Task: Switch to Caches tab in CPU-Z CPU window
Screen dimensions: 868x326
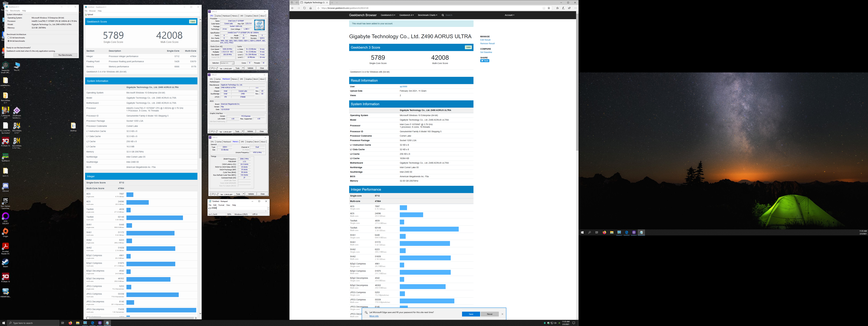Action: [x=218, y=16]
